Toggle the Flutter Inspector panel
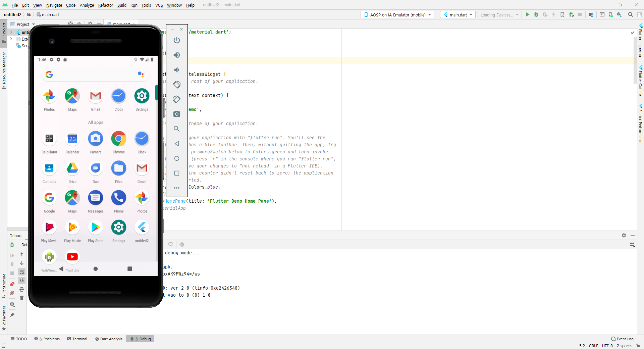This screenshot has height=349, width=644. pyautogui.click(x=640, y=41)
